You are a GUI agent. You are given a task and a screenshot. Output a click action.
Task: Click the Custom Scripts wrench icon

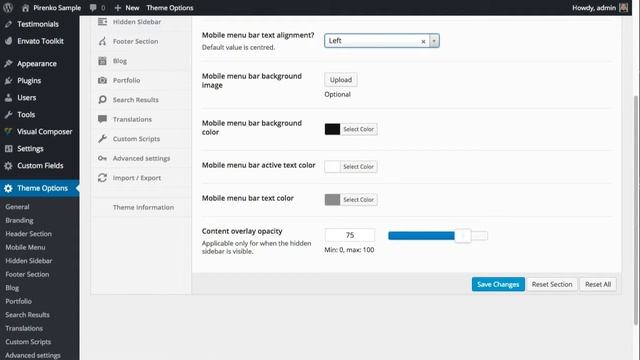tap(102, 139)
